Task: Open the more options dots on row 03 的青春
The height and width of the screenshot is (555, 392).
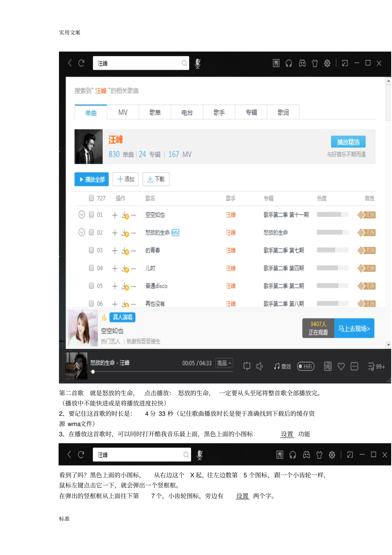Action: 133,251
